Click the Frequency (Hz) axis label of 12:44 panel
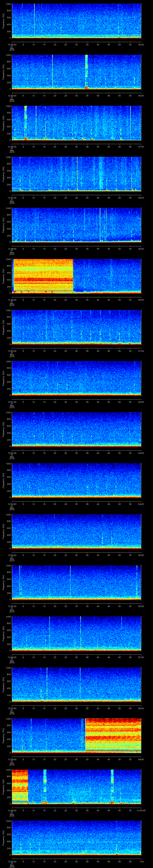 coord(4,21)
